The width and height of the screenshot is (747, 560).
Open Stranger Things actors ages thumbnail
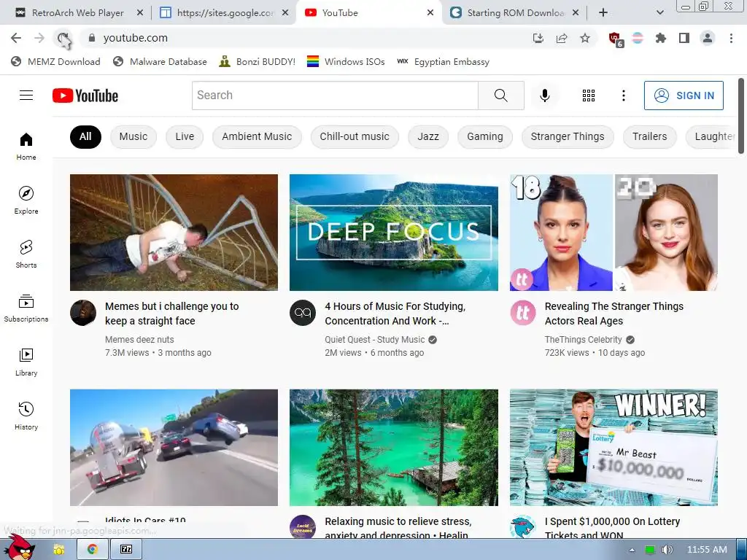pyautogui.click(x=614, y=233)
